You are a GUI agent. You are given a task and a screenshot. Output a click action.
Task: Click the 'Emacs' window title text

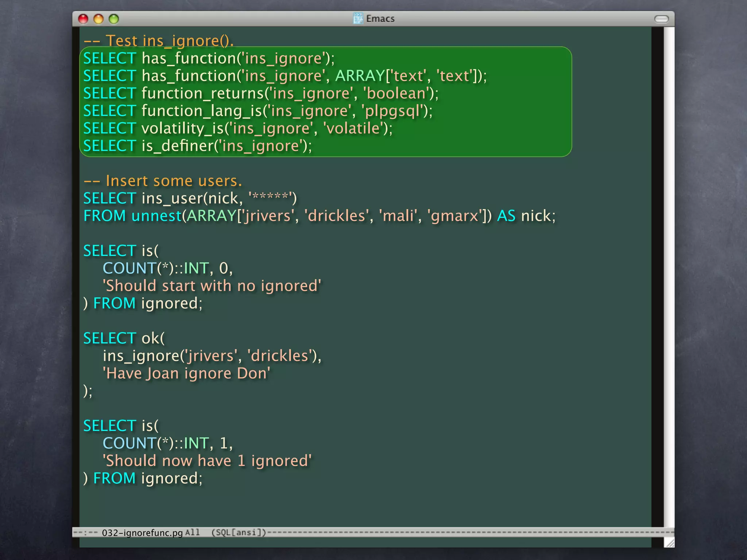(x=380, y=19)
